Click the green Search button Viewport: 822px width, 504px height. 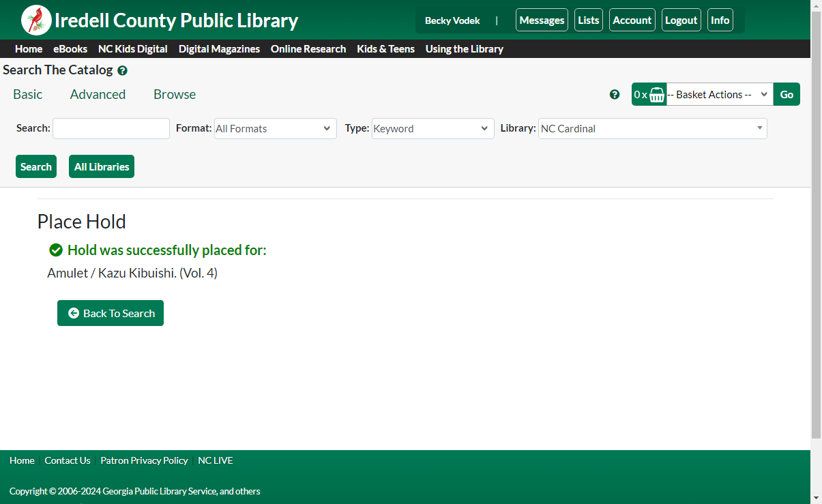[36, 166]
